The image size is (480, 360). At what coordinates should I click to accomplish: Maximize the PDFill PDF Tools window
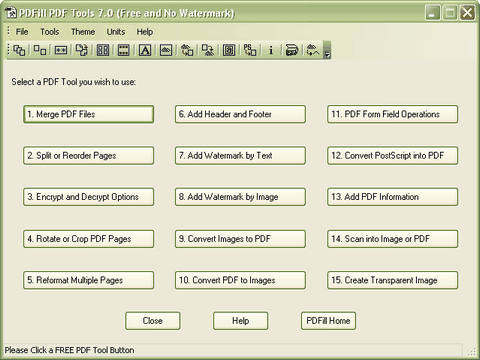coord(450,13)
